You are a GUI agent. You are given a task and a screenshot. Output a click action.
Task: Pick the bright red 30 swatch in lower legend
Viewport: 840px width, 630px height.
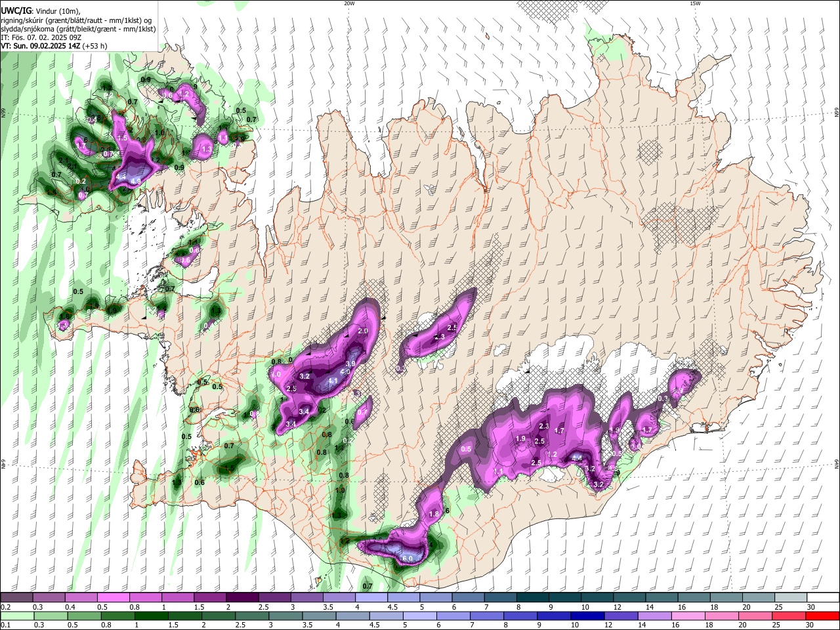(822, 616)
